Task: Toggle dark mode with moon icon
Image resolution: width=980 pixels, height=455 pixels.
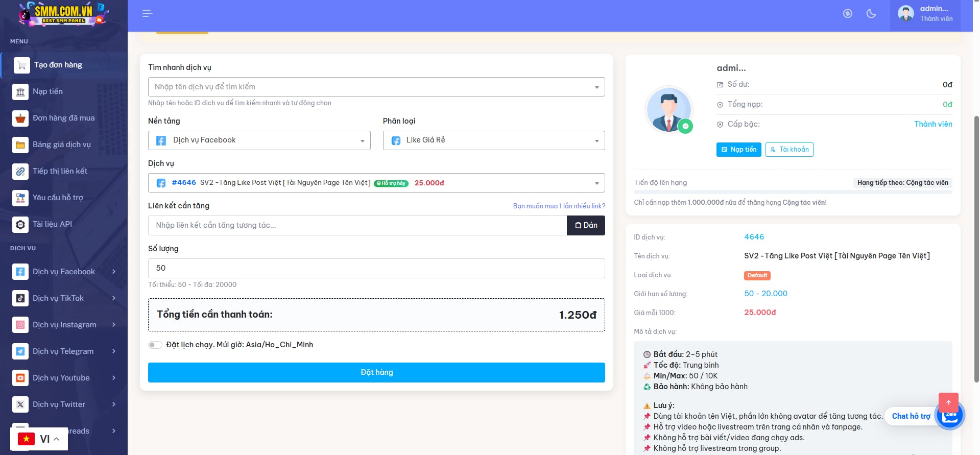Action: click(x=871, y=14)
